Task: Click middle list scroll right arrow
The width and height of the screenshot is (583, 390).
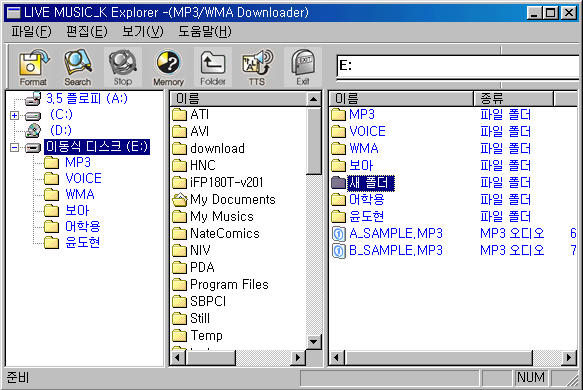Action: coord(297,358)
